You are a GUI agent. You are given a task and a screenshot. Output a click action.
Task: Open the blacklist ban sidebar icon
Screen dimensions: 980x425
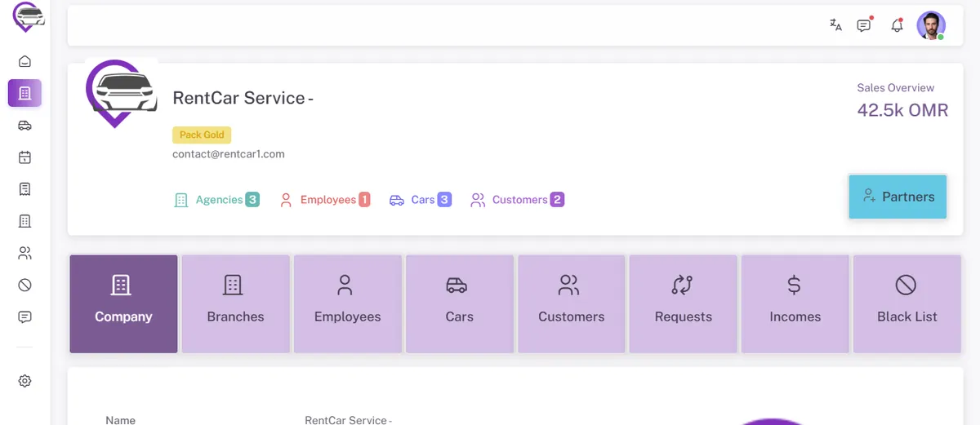tap(24, 285)
